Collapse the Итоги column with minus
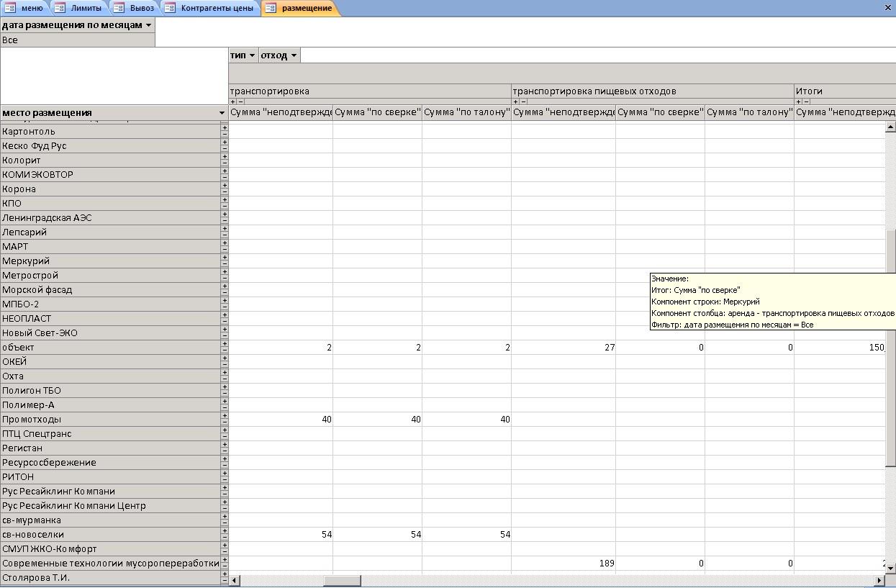This screenshot has height=588, width=896. pyautogui.click(x=806, y=101)
